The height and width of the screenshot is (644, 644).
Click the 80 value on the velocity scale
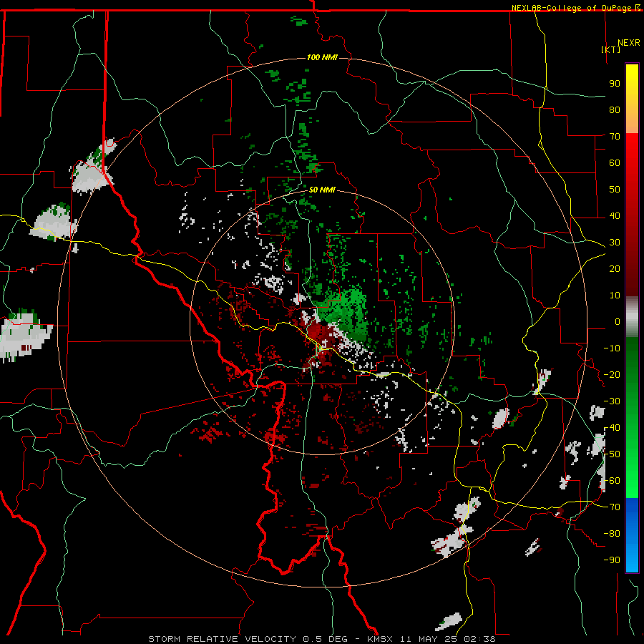(615, 110)
